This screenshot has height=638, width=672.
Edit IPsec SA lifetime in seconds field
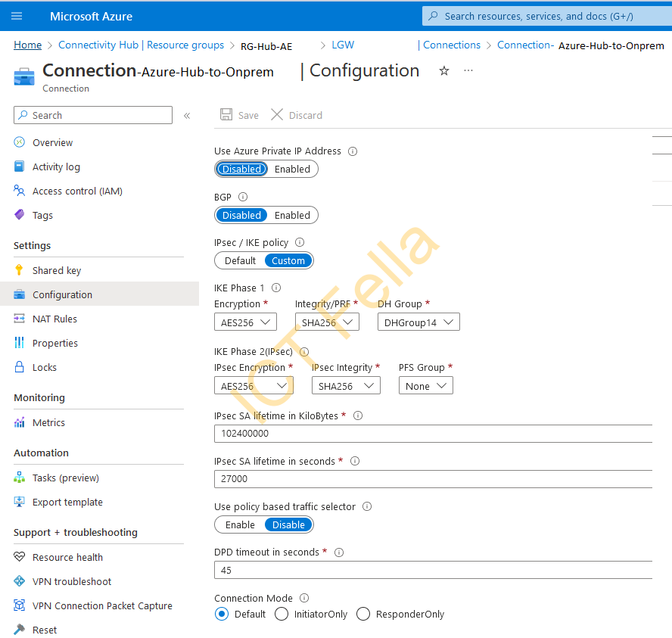(x=434, y=478)
